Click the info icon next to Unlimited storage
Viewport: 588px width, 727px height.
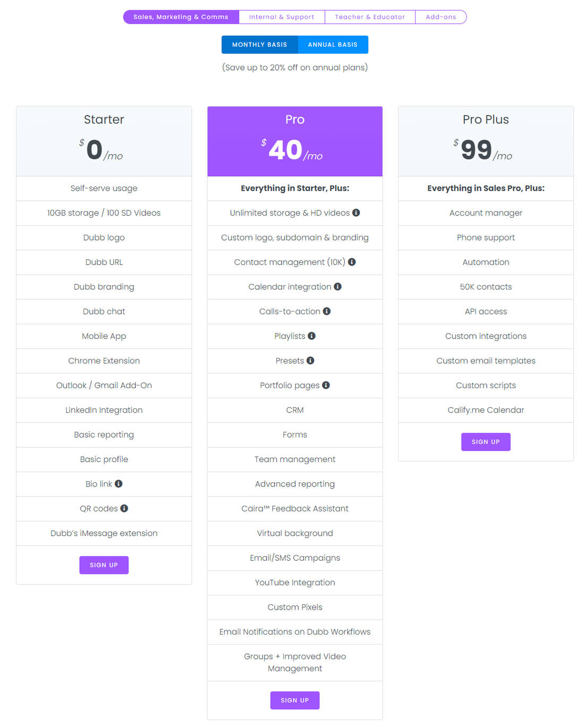356,213
